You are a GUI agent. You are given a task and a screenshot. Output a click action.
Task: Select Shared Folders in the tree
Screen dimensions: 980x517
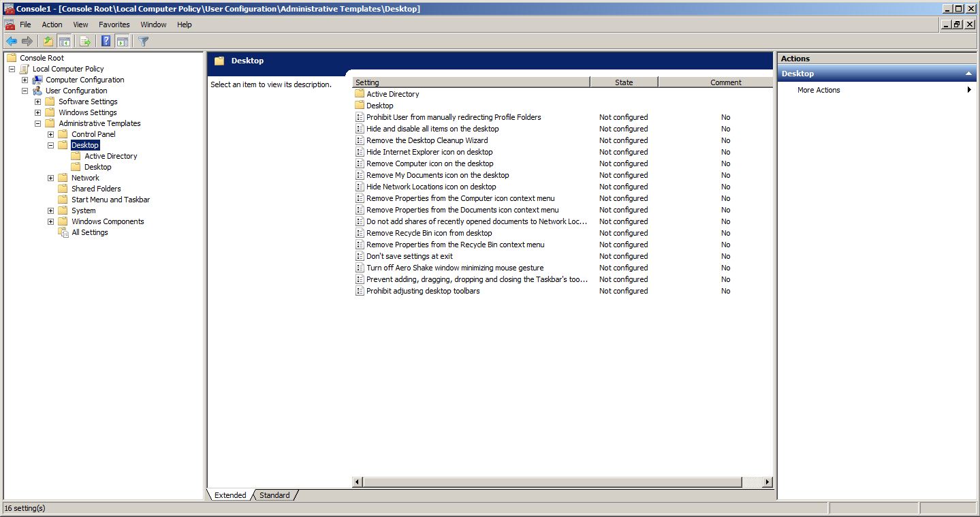coord(96,189)
